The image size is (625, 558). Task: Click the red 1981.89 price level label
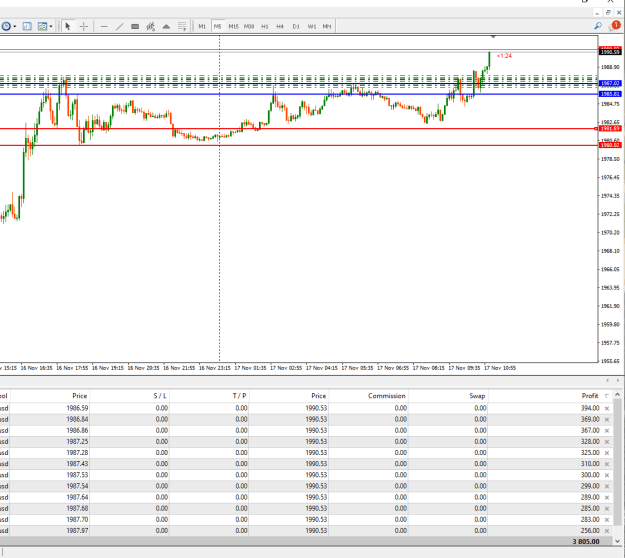point(610,128)
